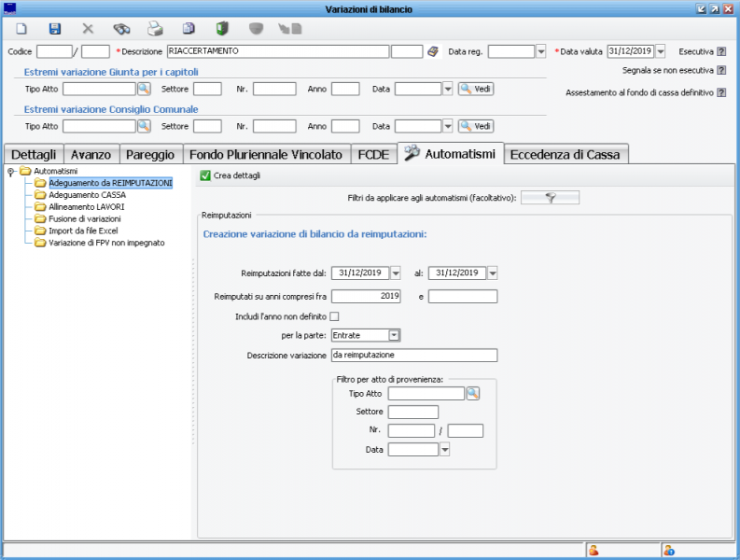This screenshot has height=560, width=740.
Task: Click the new document toolbar icon
Action: coord(22,29)
